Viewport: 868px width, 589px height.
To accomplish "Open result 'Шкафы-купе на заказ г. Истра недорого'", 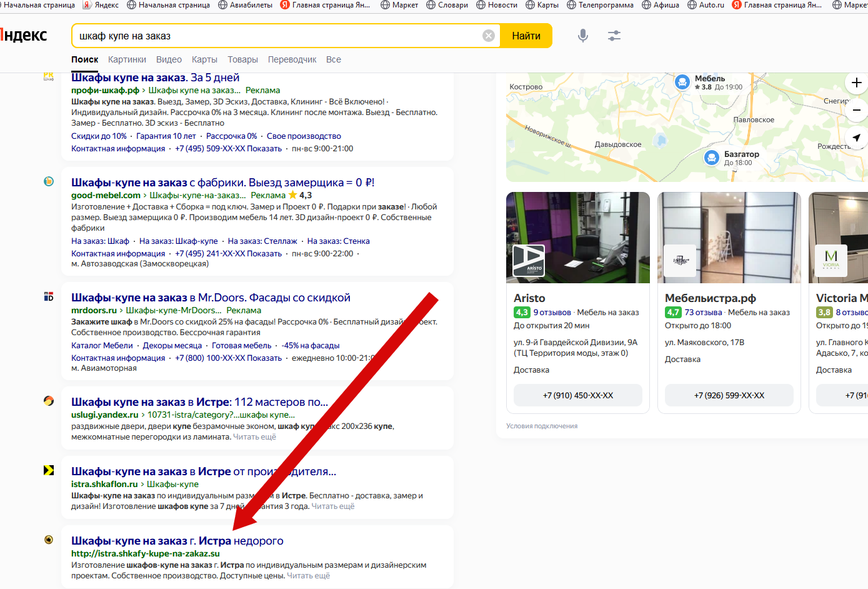I will coord(177,541).
